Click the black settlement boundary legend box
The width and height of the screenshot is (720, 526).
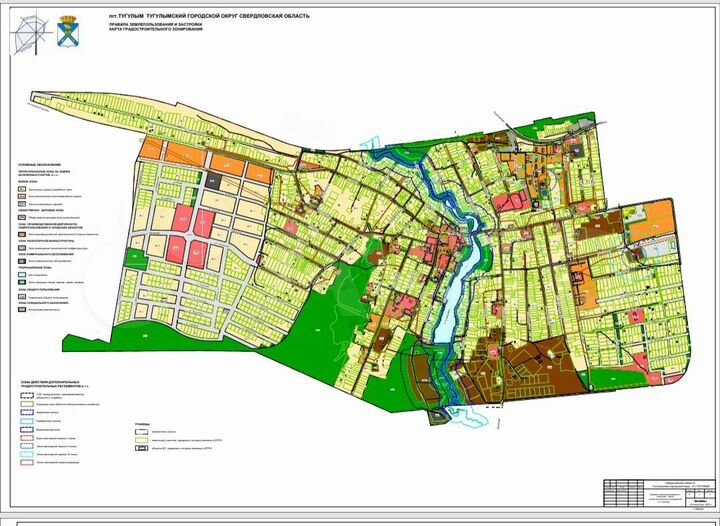(141, 432)
